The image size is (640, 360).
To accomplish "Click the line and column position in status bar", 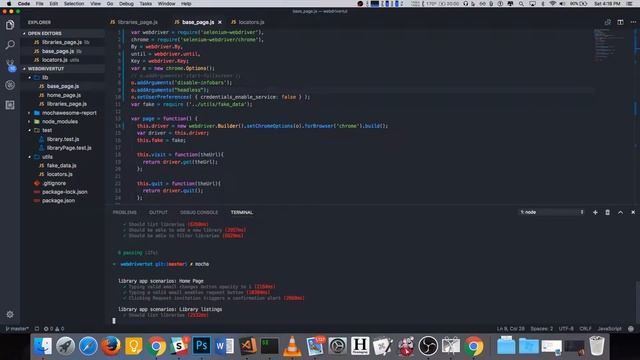I will (x=510, y=329).
